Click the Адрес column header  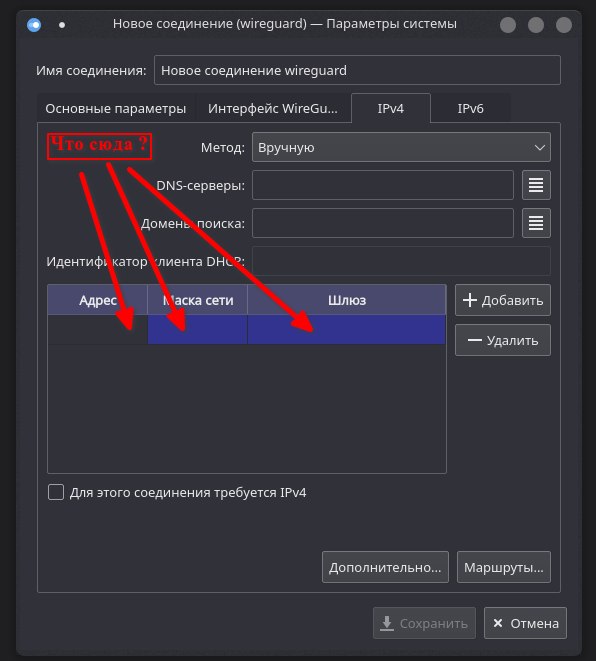click(97, 300)
